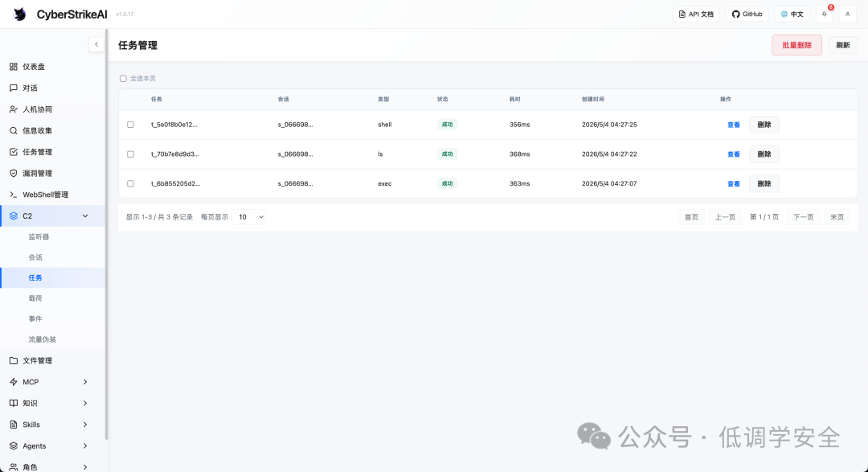Tick the 全选本页 select-all checkbox
The width and height of the screenshot is (868, 472).
123,79
